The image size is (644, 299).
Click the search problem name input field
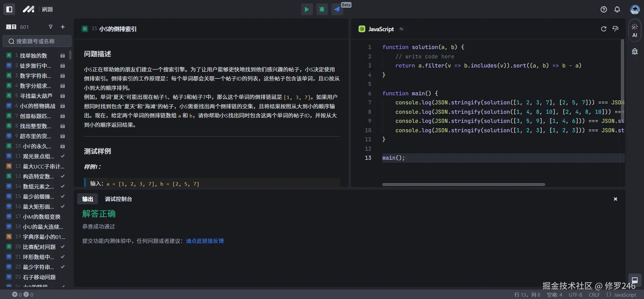37,41
